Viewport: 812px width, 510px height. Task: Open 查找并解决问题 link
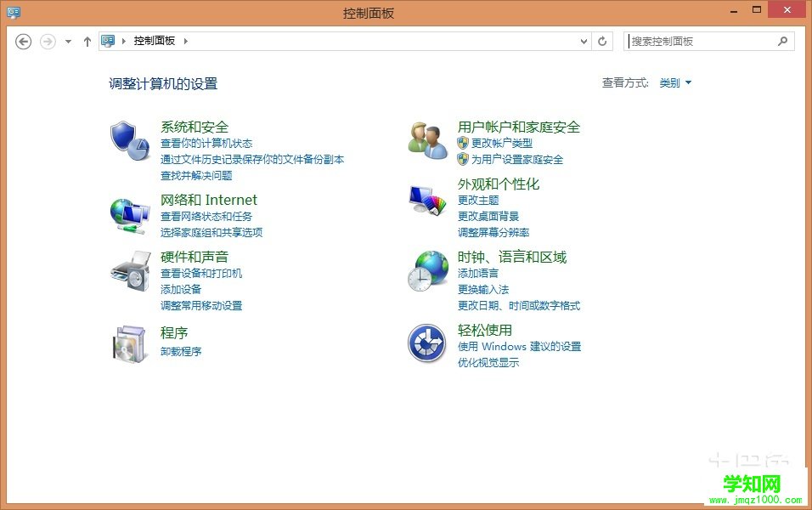click(x=196, y=175)
